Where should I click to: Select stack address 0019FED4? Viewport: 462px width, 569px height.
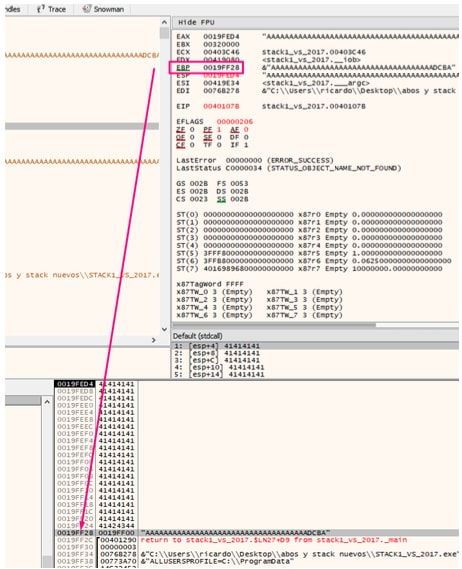pos(75,384)
